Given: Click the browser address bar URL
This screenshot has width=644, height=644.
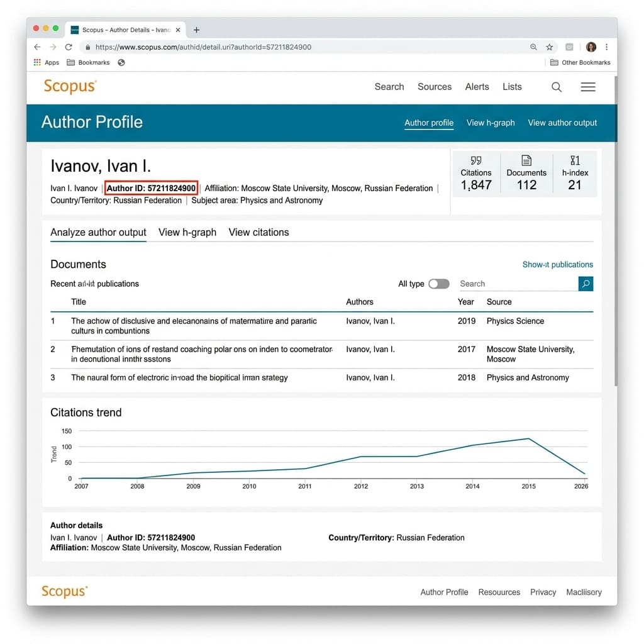Looking at the screenshot, I should (203, 47).
